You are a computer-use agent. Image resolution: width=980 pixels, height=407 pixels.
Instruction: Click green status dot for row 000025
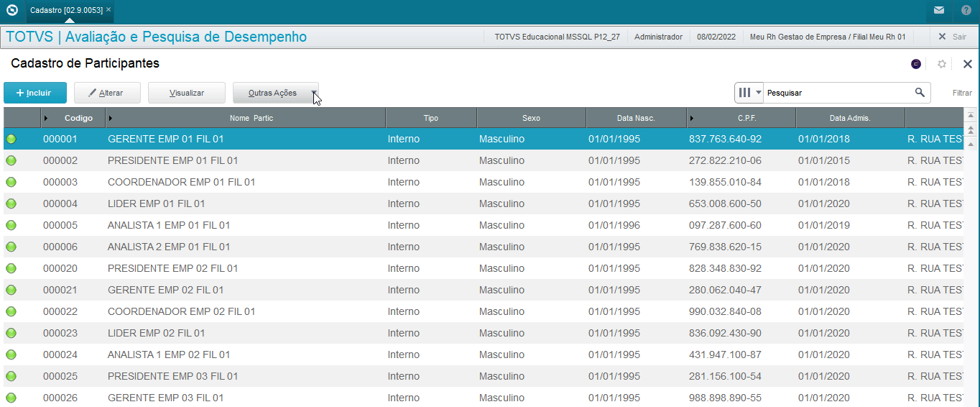(x=11, y=376)
